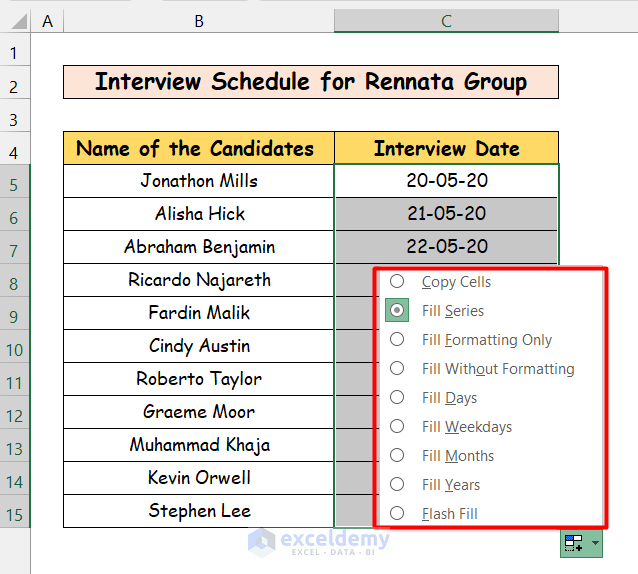Image resolution: width=638 pixels, height=574 pixels.
Task: Choose Fill Without Formatting option
Action: pyautogui.click(x=397, y=369)
